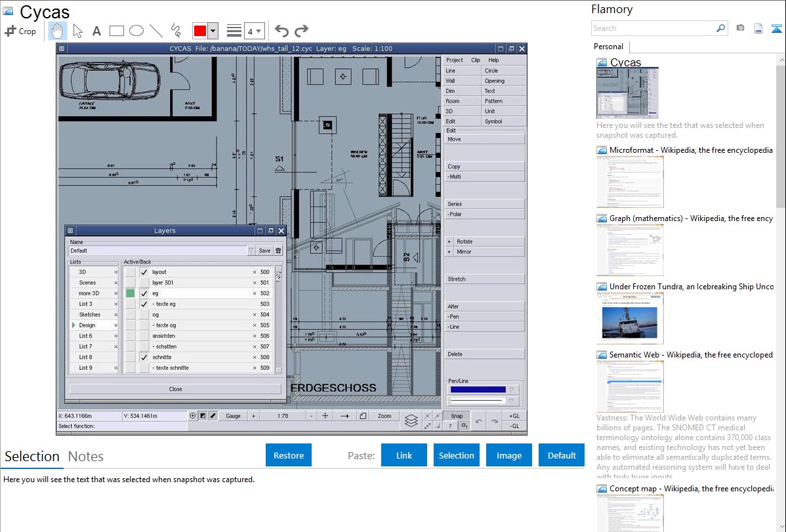Open the Personal tab

coord(608,47)
